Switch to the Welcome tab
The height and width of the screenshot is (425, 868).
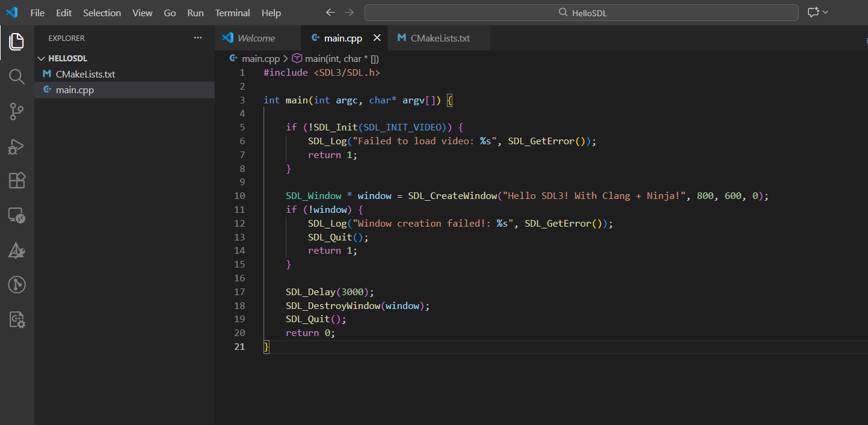[256, 38]
